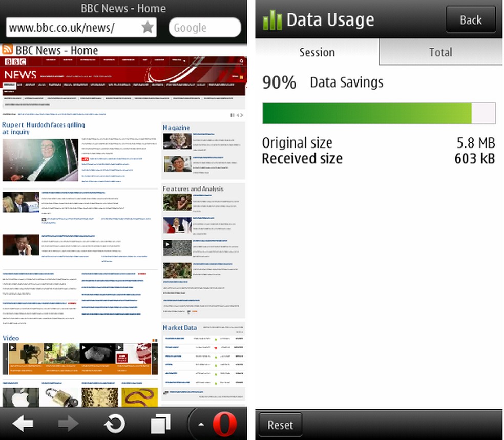Bookmark the page via the star icon

146,28
